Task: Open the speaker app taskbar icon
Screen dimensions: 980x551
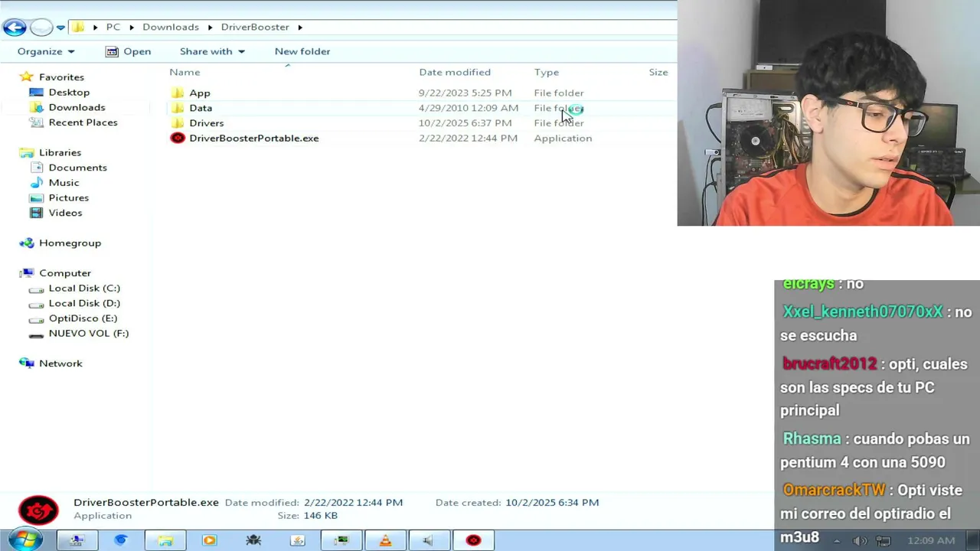Action: click(430, 540)
